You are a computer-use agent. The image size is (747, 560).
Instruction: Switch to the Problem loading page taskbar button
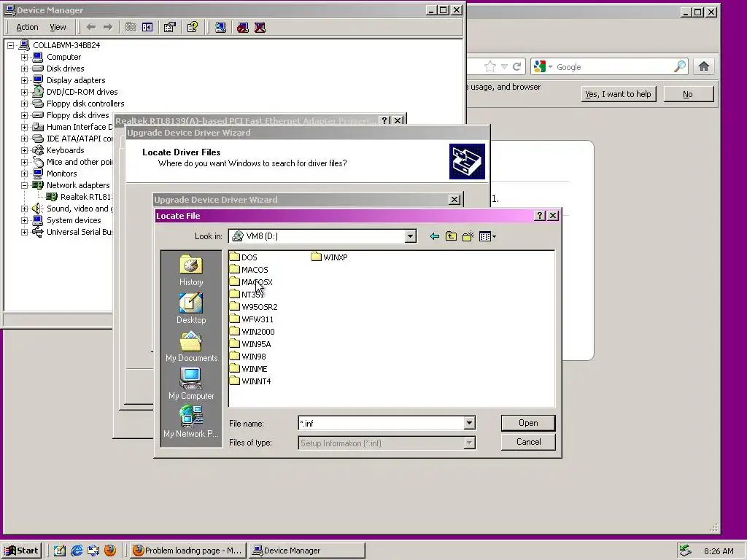(x=187, y=551)
